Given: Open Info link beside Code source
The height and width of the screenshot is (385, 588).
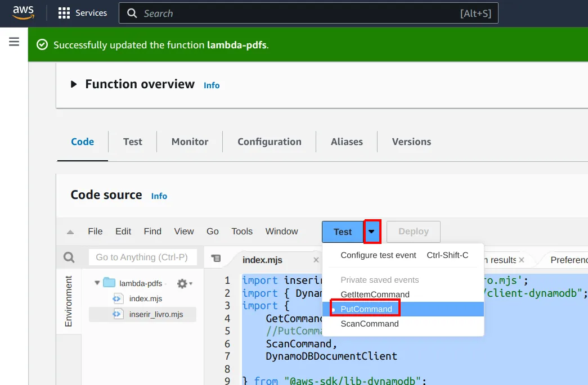Looking at the screenshot, I should (x=159, y=196).
